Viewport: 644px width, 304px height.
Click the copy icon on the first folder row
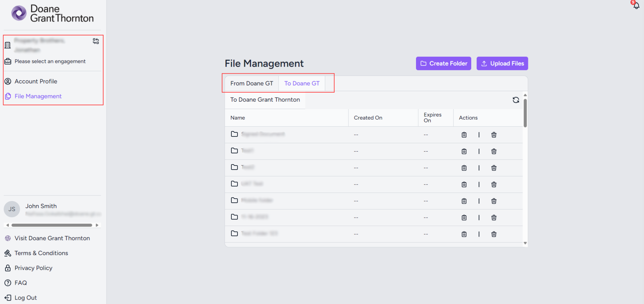click(x=464, y=134)
